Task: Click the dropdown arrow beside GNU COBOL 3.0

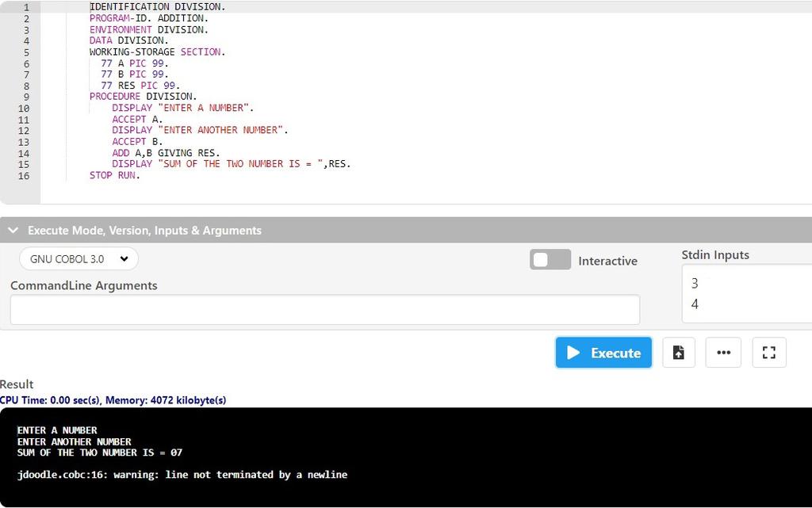Action: (x=123, y=258)
